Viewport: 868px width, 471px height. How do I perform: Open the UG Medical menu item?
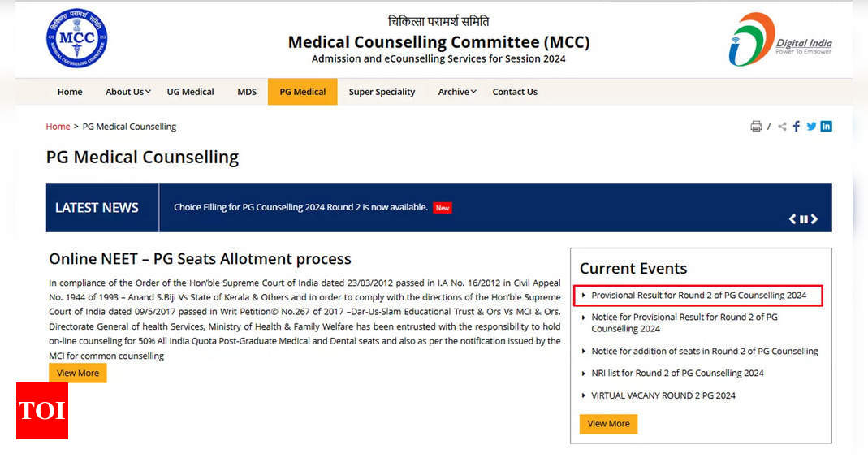(x=191, y=92)
